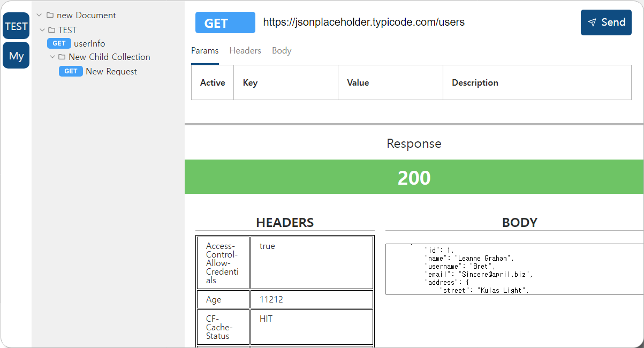
Task: Switch to the Headers tab
Action: [x=245, y=51]
